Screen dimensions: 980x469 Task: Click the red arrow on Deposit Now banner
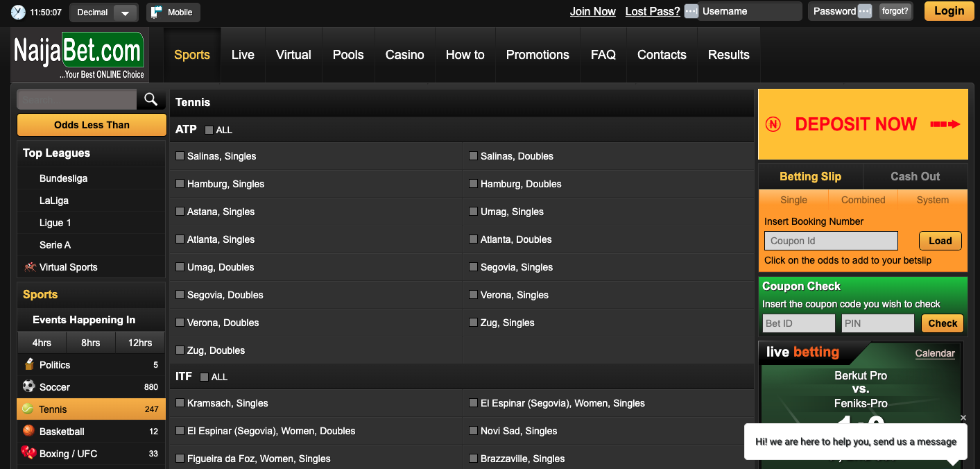click(x=945, y=124)
